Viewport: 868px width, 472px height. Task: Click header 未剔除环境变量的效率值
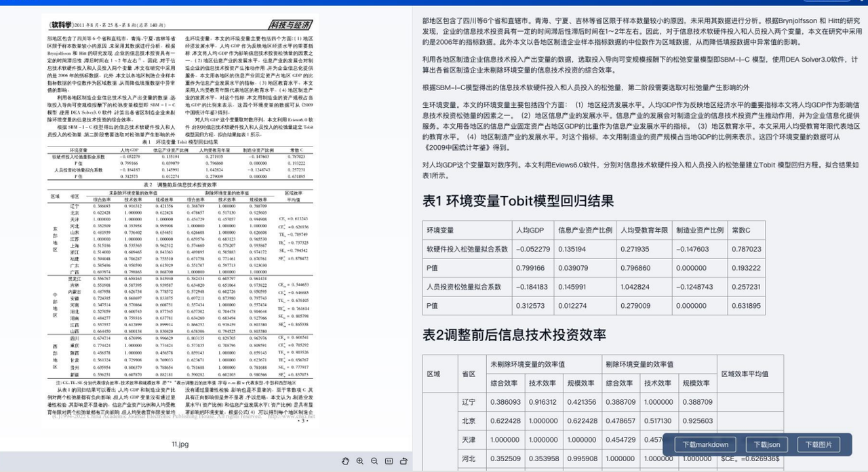544,364
